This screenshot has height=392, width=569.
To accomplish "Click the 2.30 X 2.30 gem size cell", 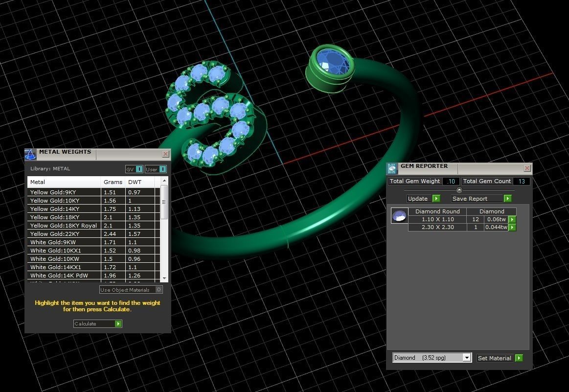I will click(438, 227).
